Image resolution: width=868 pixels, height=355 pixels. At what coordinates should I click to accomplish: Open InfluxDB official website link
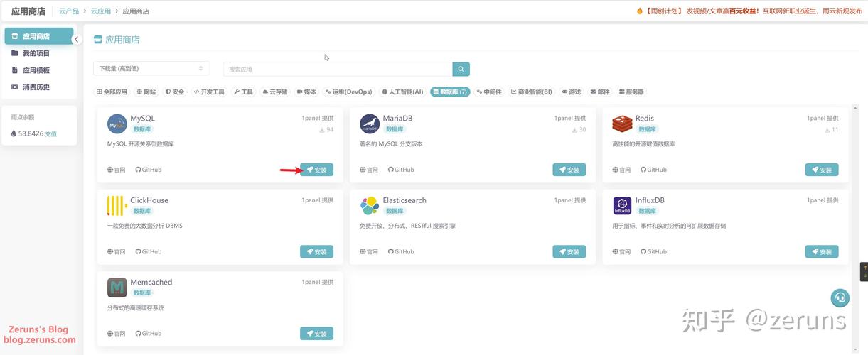click(621, 251)
